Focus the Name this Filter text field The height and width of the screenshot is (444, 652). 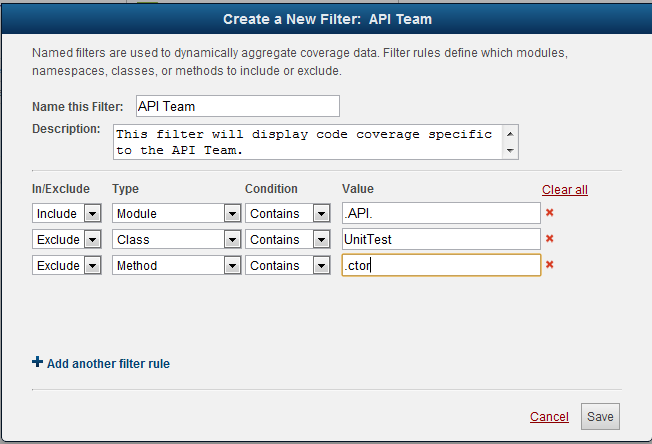(x=236, y=106)
